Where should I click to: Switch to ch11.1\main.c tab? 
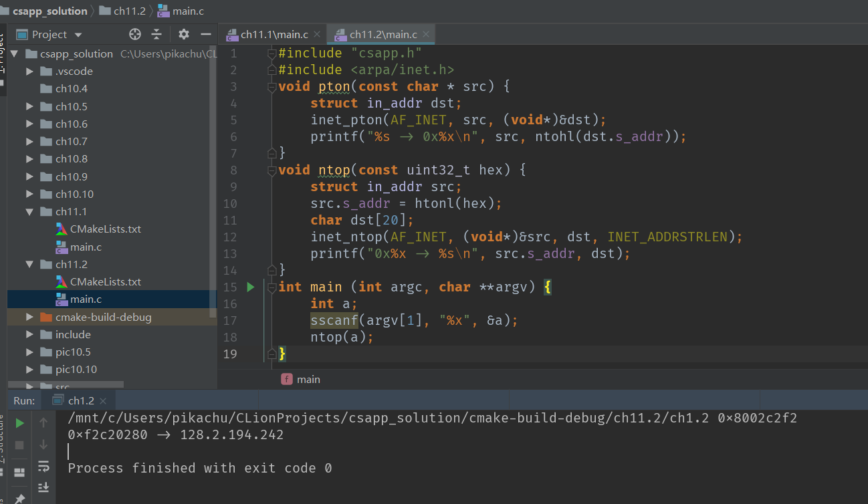coord(274,34)
